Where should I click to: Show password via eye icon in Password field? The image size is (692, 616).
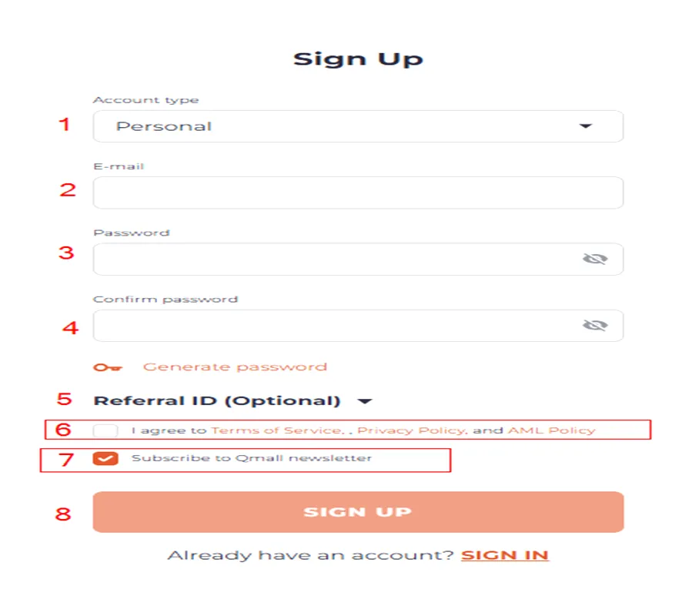595,259
